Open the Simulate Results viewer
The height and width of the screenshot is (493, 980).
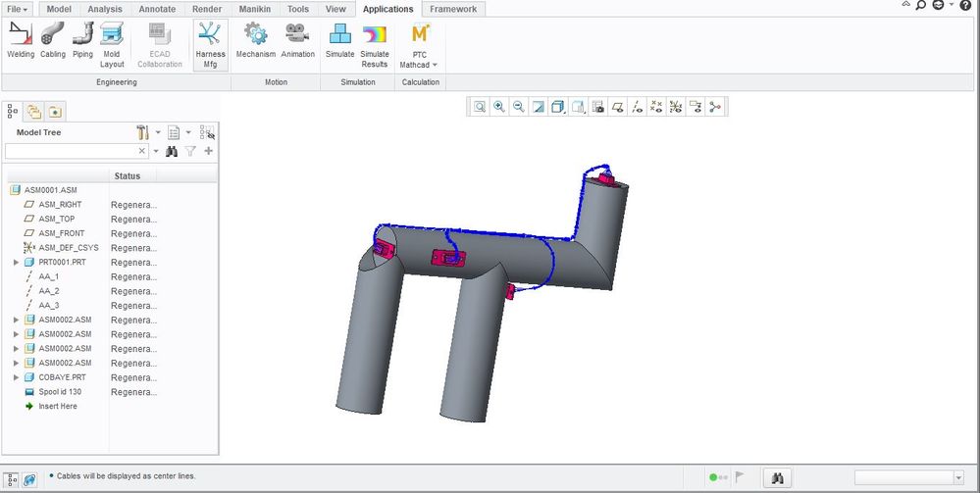[x=375, y=44]
